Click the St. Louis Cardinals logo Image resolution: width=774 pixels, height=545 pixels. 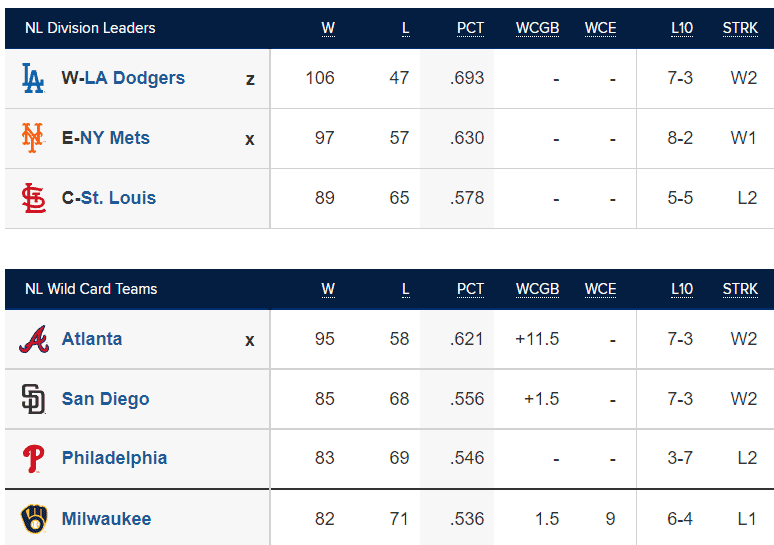tap(34, 198)
